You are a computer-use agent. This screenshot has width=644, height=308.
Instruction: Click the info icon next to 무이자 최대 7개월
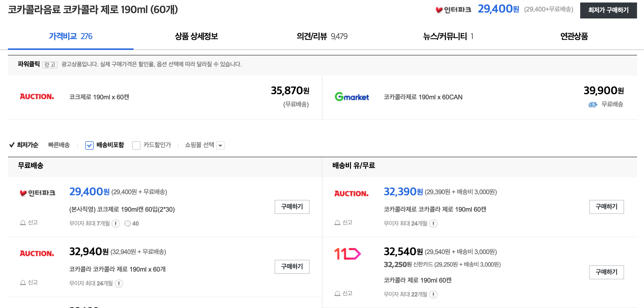click(115, 223)
